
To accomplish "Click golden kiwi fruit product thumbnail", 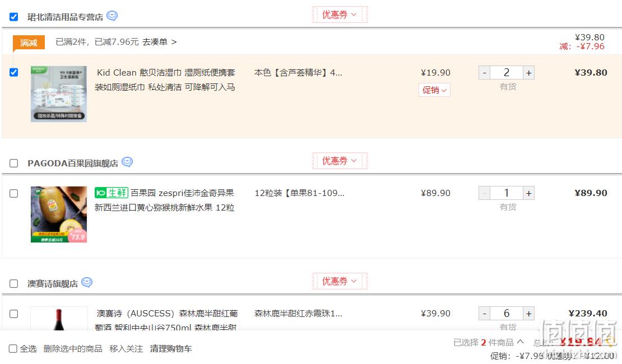I will [59, 214].
